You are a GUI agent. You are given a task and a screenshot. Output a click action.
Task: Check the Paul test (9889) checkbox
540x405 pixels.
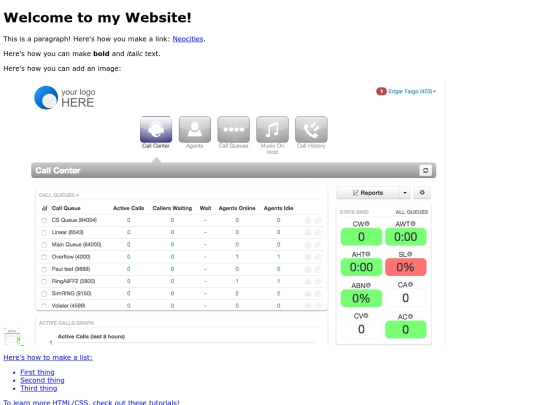coord(44,269)
